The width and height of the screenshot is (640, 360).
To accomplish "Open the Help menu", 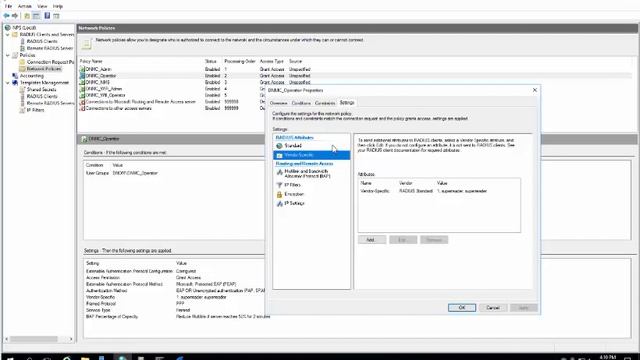I will tap(58, 6).
